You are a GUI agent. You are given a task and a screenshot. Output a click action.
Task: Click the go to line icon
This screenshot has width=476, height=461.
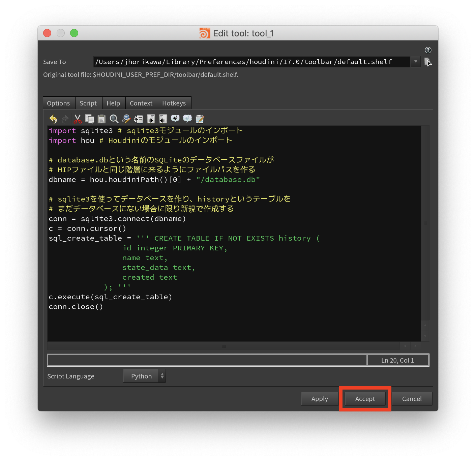click(138, 119)
